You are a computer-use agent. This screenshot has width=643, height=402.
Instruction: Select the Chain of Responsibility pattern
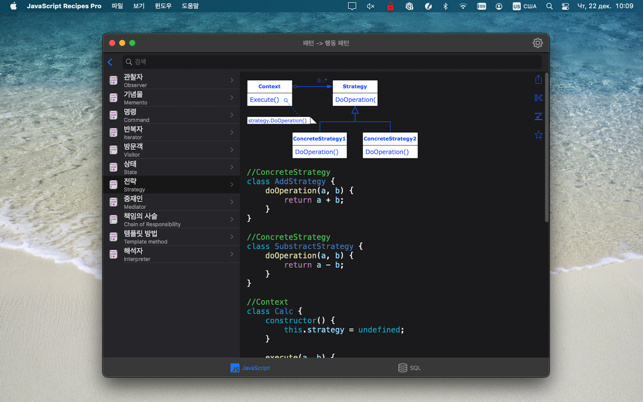[170, 220]
